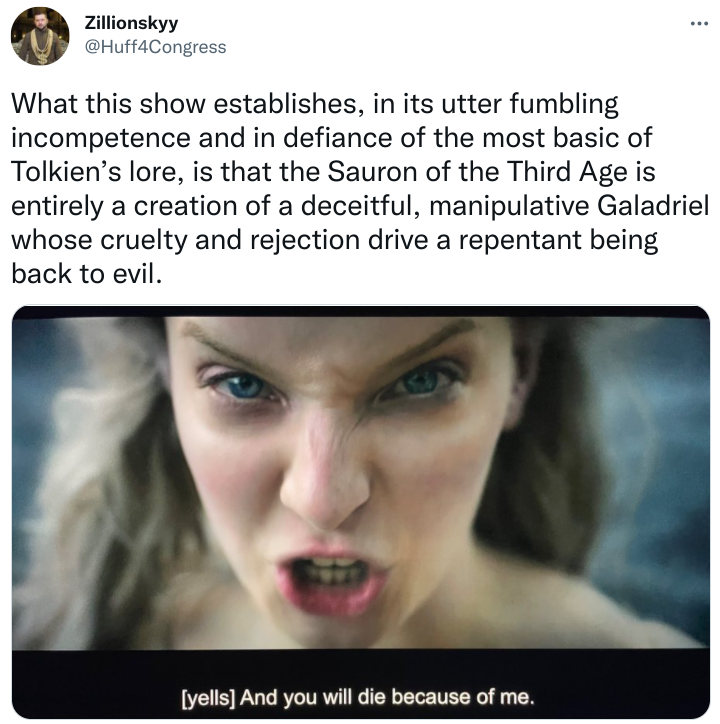Open the attached tweet image
This screenshot has width=720, height=724.
coord(360,512)
